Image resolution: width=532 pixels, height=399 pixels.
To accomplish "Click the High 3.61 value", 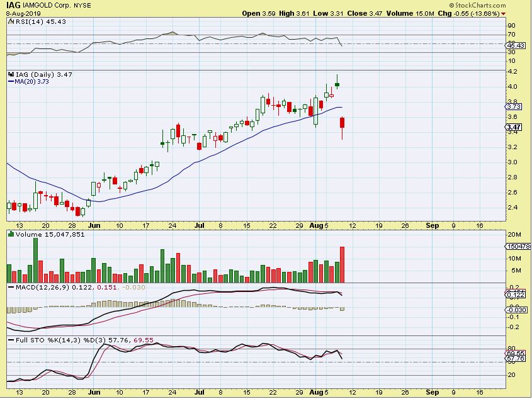I will click(295, 14).
